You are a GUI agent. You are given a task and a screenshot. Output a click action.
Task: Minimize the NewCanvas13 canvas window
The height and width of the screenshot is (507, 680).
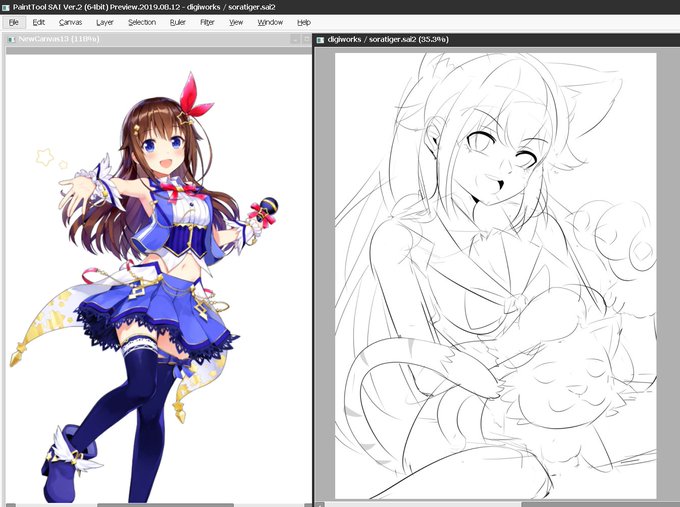point(295,39)
